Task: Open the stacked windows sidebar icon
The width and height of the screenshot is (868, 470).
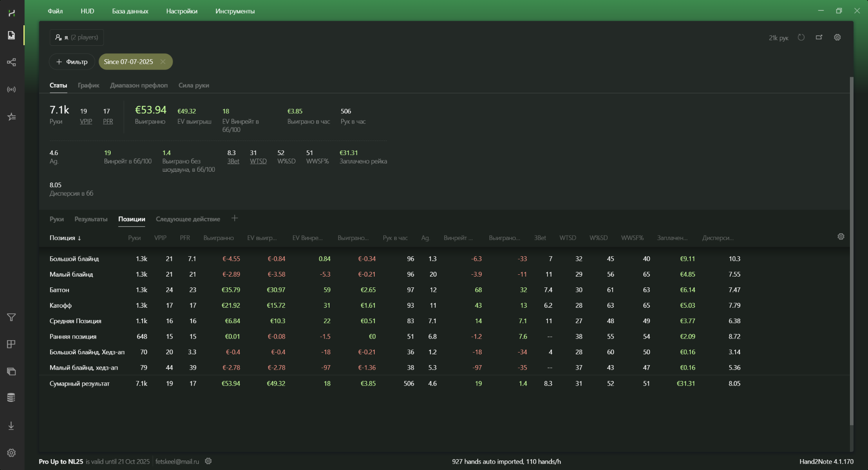Action: coord(12,371)
